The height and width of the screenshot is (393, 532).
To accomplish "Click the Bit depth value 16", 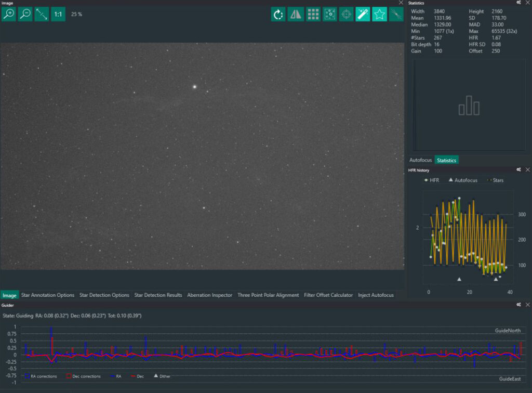I will coord(436,45).
